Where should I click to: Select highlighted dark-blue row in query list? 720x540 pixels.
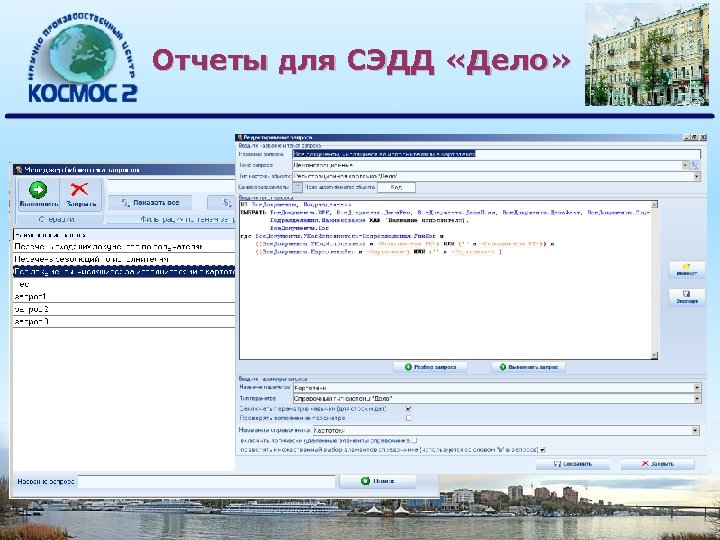(124, 272)
